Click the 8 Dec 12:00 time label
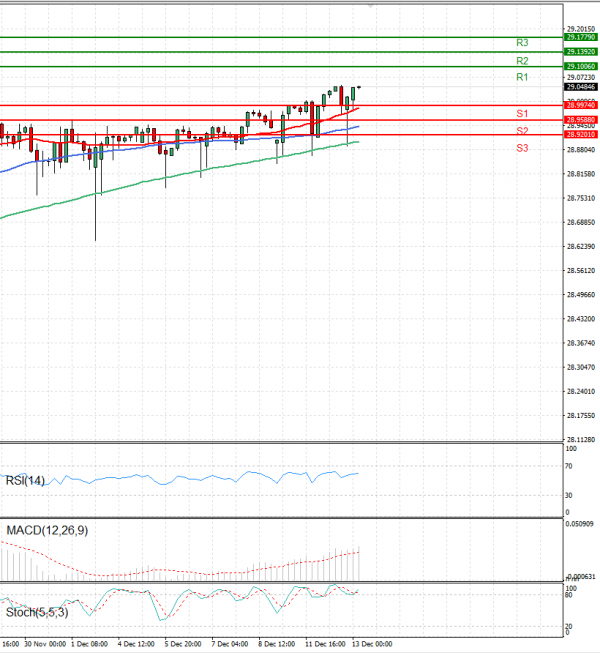Screen dimensions: 600x653 click(276, 644)
